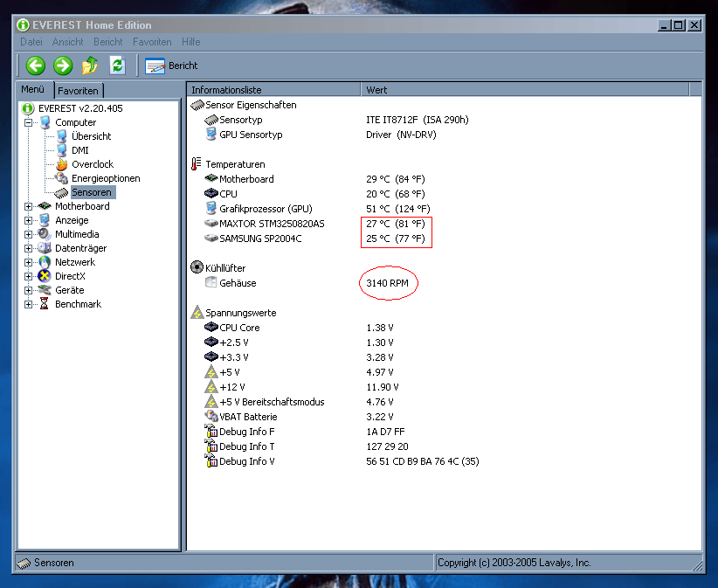Viewport: 718px width, 588px height.
Task: Click the Temperaturen thermometer icon
Action: 197,164
